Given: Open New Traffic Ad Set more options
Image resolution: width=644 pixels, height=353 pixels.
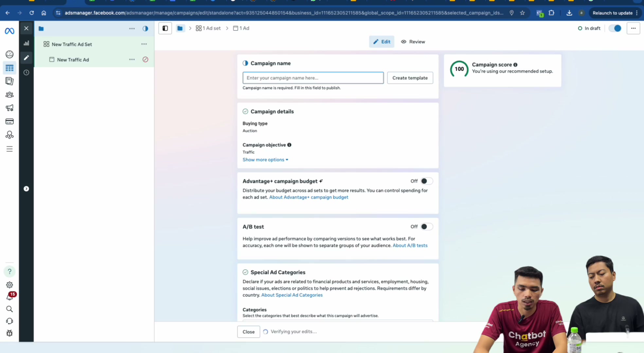Looking at the screenshot, I should coord(144,44).
